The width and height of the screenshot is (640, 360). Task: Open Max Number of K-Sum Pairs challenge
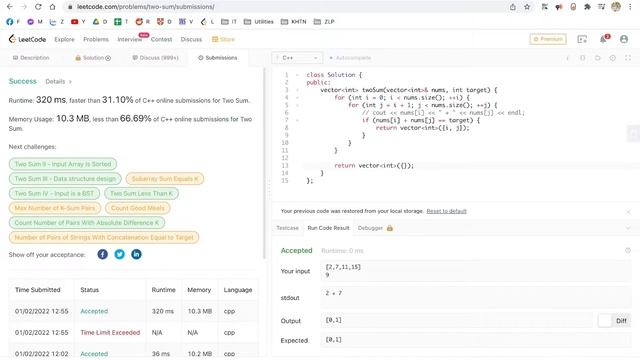click(55, 208)
